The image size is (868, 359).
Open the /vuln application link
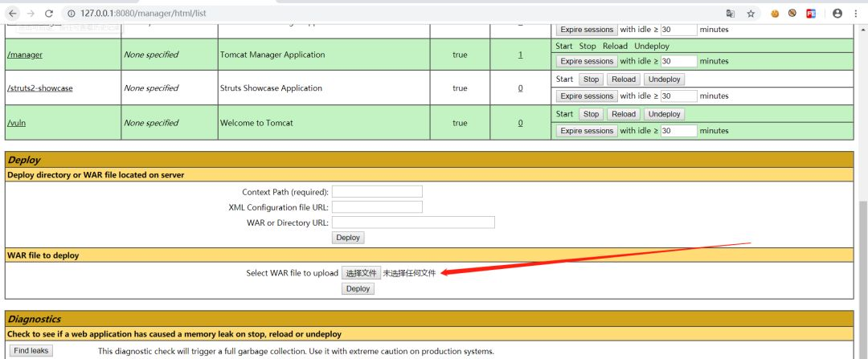click(17, 123)
